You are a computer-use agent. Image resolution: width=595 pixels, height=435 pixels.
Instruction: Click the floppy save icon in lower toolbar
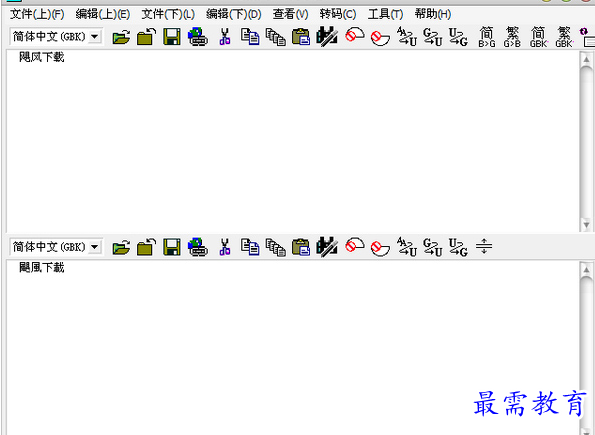pos(172,247)
